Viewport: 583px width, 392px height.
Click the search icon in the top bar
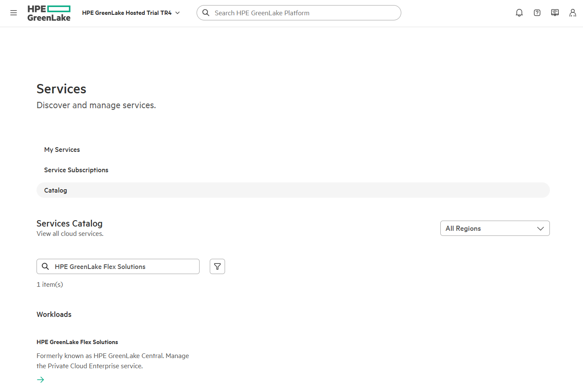[x=206, y=13]
